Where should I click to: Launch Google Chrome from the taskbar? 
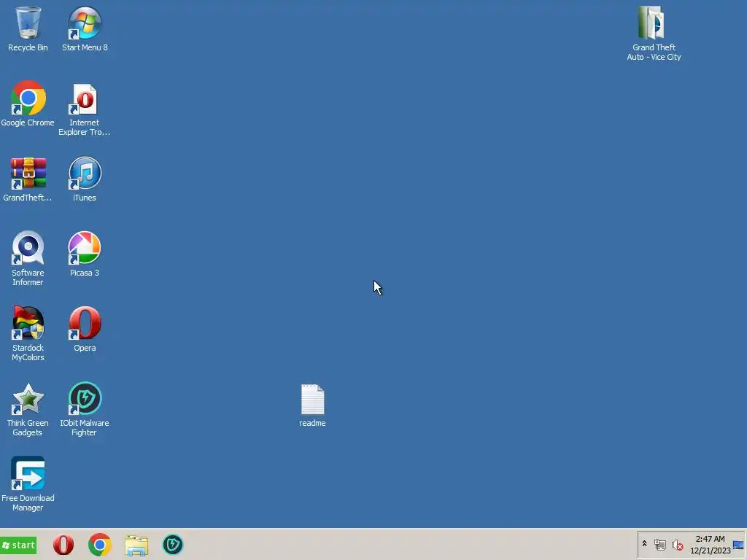point(99,545)
